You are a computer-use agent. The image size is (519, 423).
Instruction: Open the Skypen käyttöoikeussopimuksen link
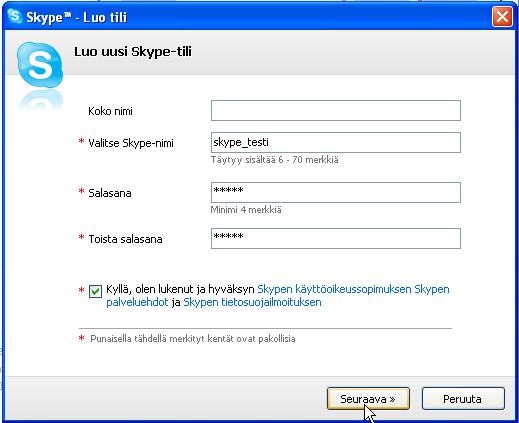pos(334,289)
